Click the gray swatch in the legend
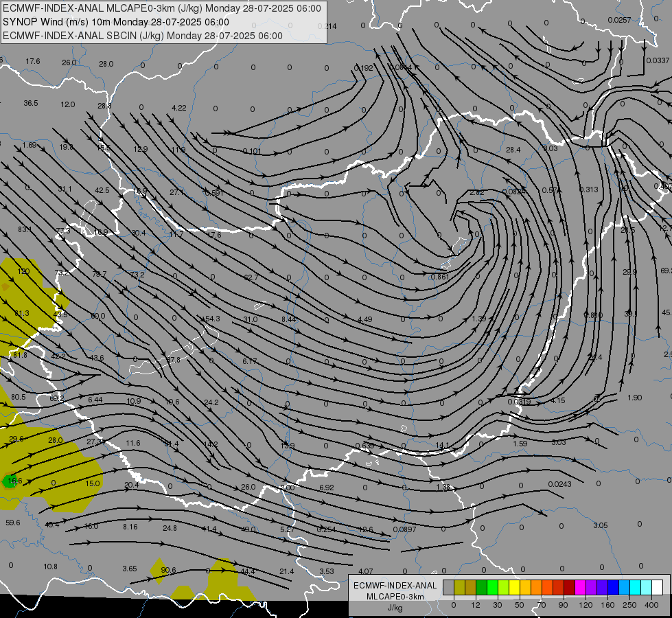Viewport: 672px width, 618px height. [448, 587]
